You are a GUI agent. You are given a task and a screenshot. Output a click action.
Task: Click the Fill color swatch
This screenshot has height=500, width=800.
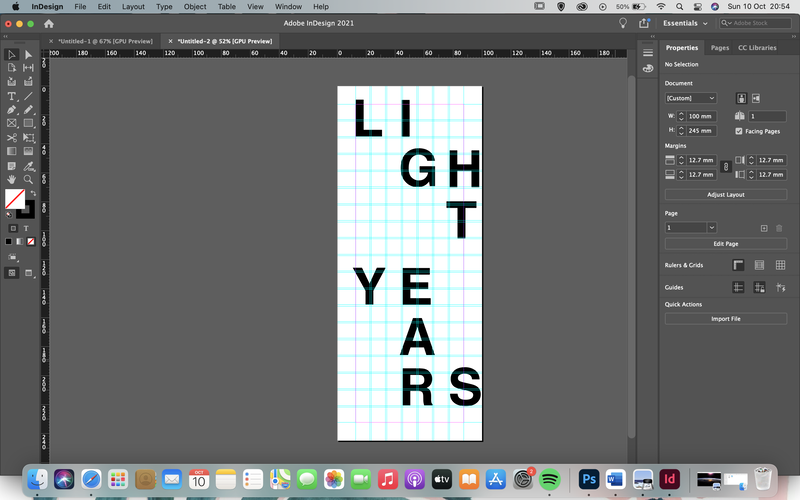[x=15, y=199]
